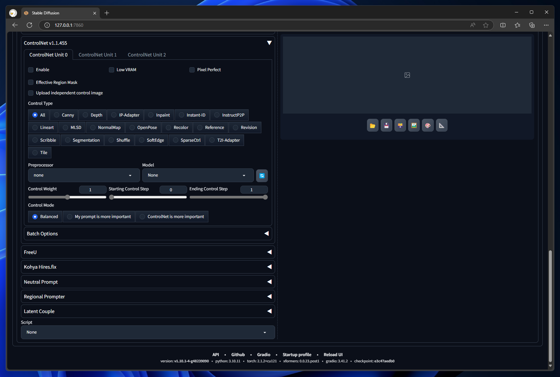Viewport: 560px width, 377px height.
Task: Open the ControlNet Model dropdown
Action: click(198, 175)
